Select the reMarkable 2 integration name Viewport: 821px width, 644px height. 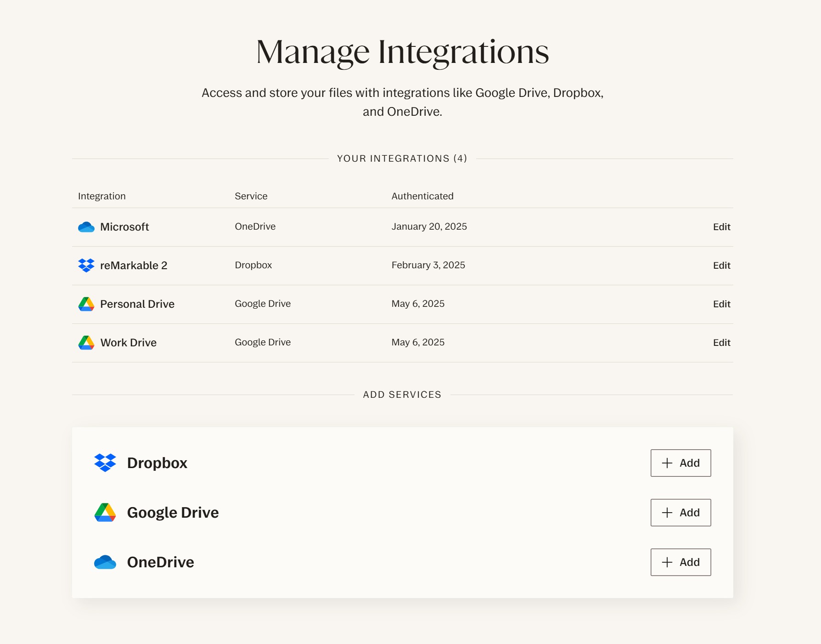tap(134, 266)
